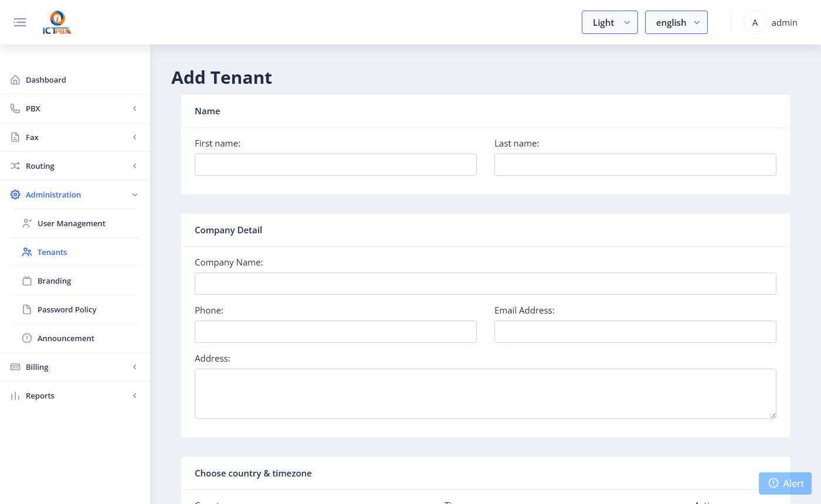821x504 pixels.
Task: Click the Fax document icon
Action: 15,137
